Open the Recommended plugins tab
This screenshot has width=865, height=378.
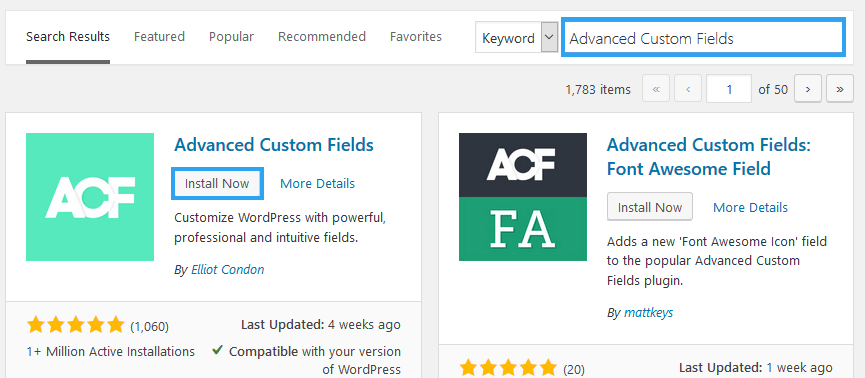322,37
